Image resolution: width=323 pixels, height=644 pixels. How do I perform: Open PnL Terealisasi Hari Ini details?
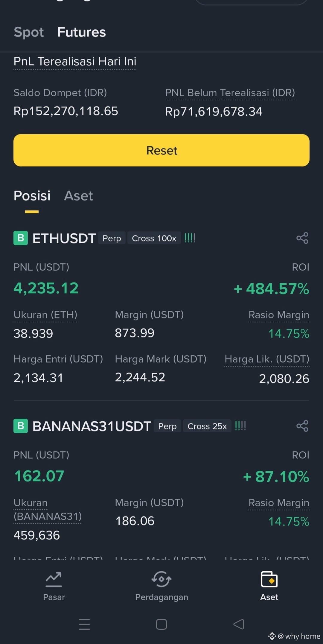(x=75, y=62)
